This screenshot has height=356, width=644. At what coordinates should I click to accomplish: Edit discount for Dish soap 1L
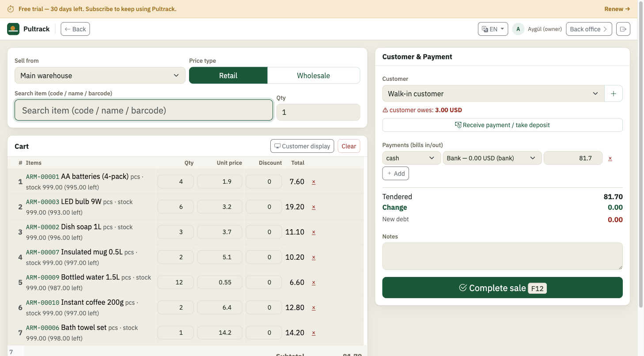point(264,232)
